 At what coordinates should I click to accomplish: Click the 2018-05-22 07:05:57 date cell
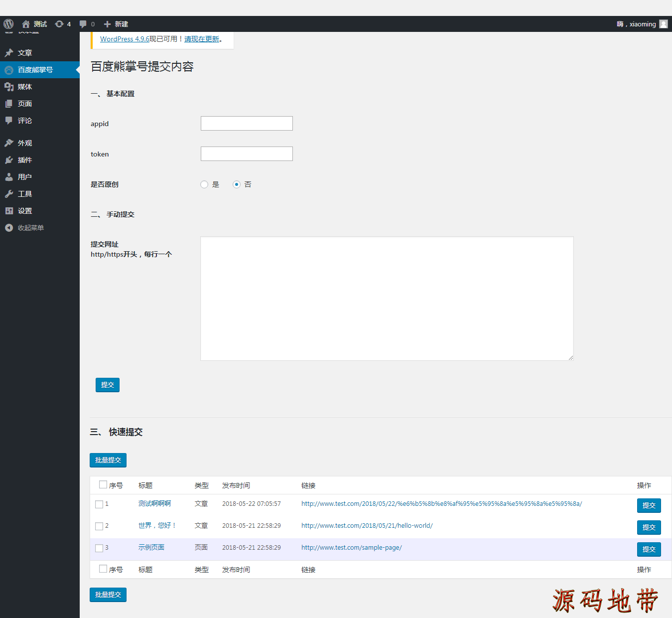pos(252,503)
